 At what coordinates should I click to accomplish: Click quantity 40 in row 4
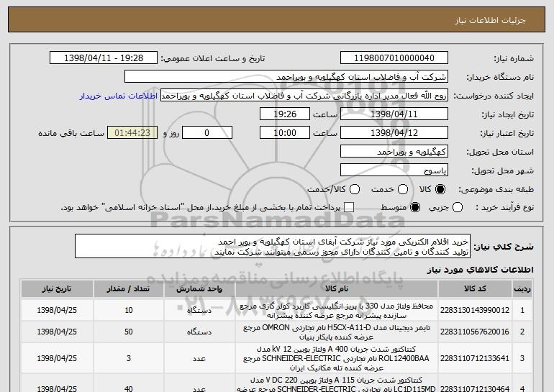(129, 388)
